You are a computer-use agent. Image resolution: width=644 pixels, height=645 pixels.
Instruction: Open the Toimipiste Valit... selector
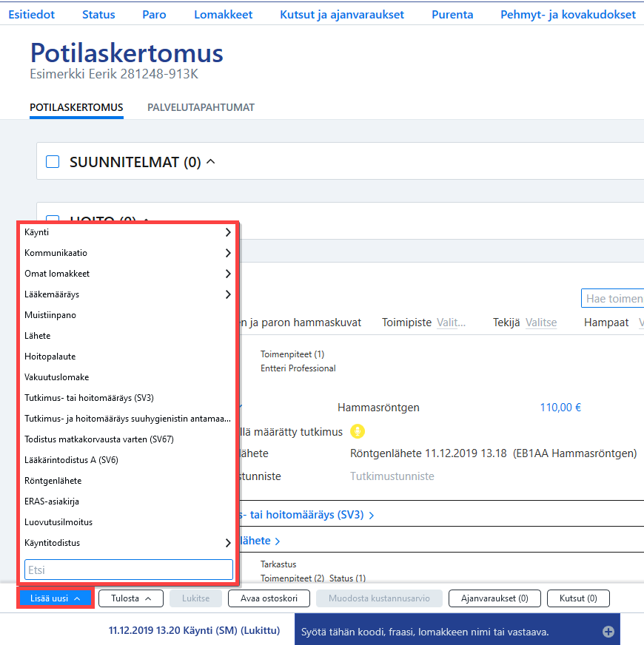pos(451,322)
